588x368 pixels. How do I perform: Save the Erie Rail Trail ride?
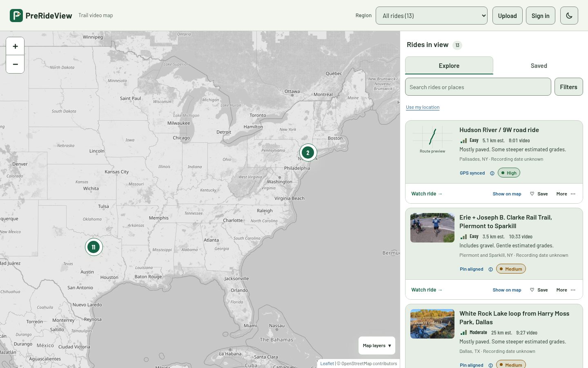(539, 290)
